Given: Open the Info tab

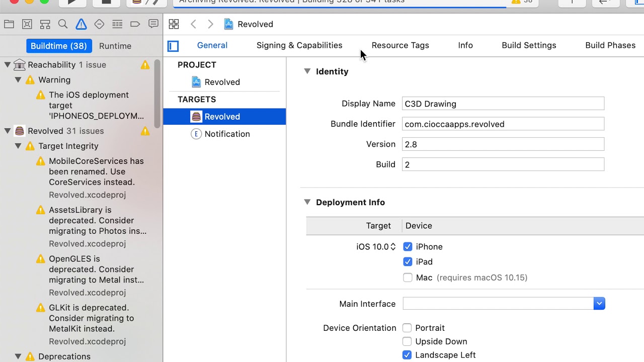Looking at the screenshot, I should [465, 45].
